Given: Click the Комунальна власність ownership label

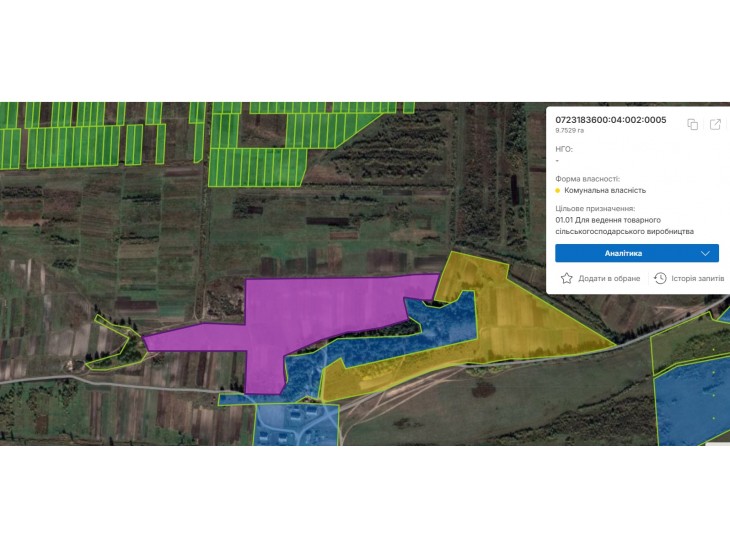Looking at the screenshot, I should point(605,190).
